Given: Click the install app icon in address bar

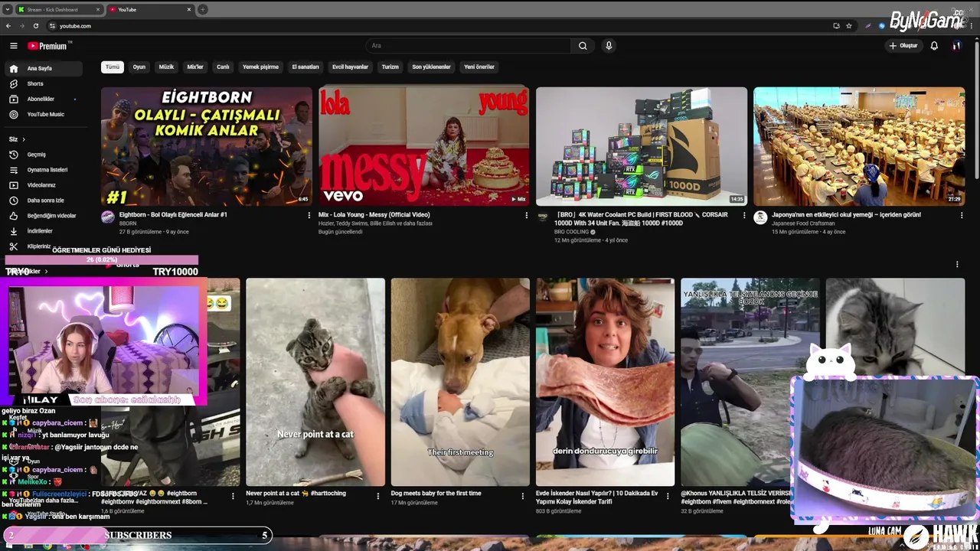Looking at the screenshot, I should [836, 26].
